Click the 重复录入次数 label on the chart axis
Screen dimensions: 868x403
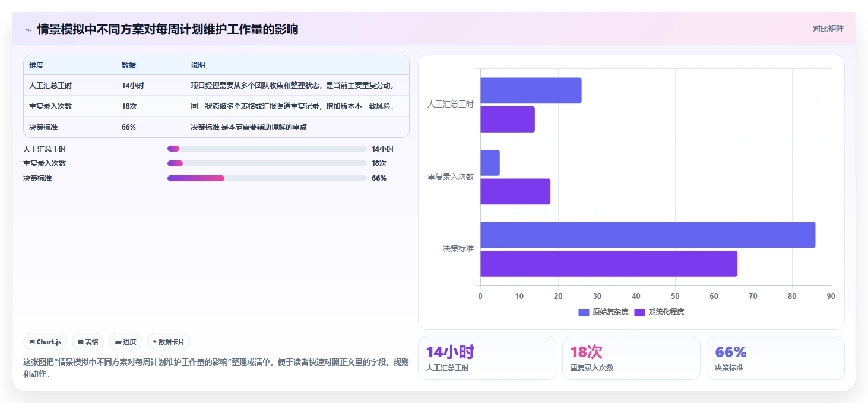click(x=451, y=177)
